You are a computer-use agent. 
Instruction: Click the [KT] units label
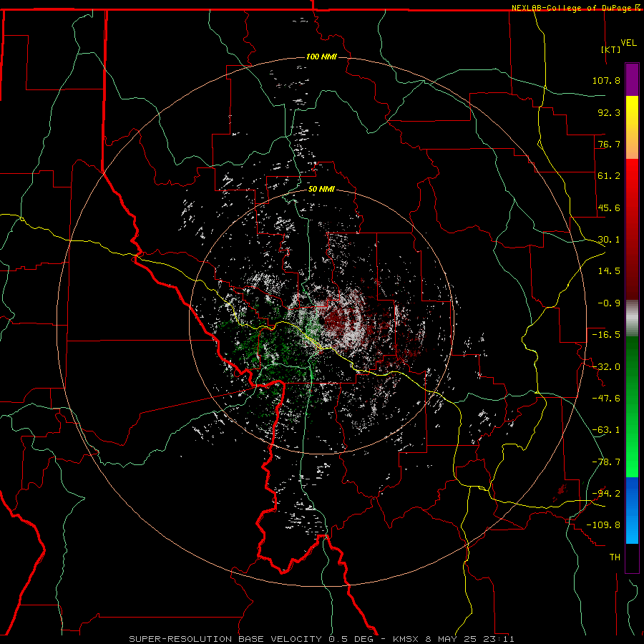[611, 49]
